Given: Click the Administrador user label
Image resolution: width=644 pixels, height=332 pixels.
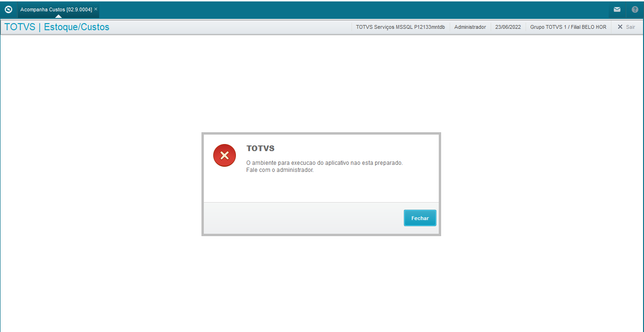Looking at the screenshot, I should (470, 27).
